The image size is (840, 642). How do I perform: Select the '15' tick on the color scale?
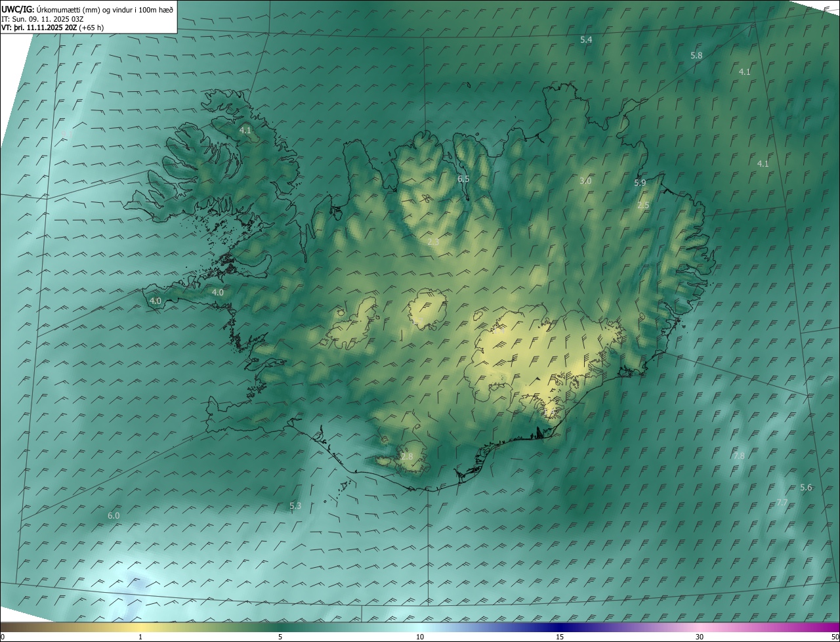click(560, 637)
